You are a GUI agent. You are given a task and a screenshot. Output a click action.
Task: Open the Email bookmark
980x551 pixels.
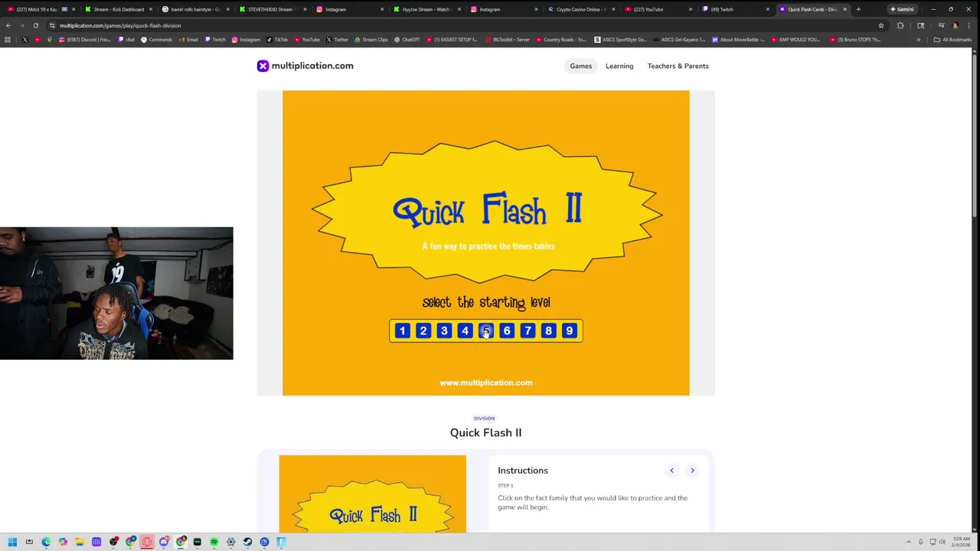coord(188,40)
